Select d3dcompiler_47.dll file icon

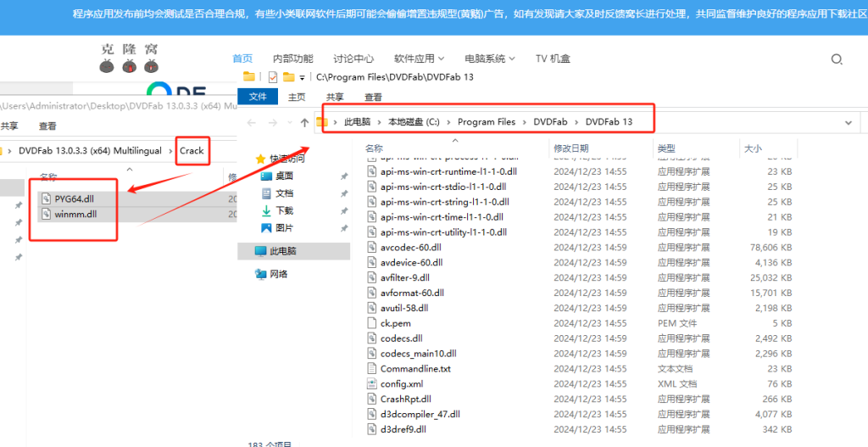click(x=372, y=413)
